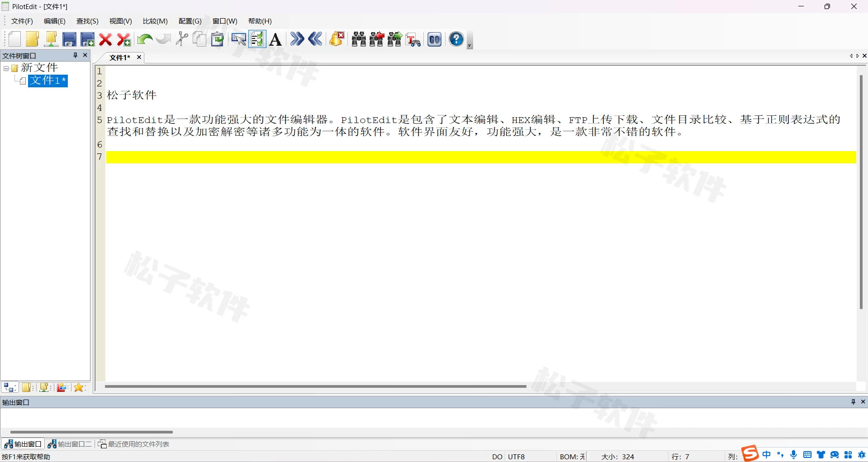This screenshot has width=868, height=462.
Task: Click the FTP folder tab in file panel
Action: pos(45,387)
